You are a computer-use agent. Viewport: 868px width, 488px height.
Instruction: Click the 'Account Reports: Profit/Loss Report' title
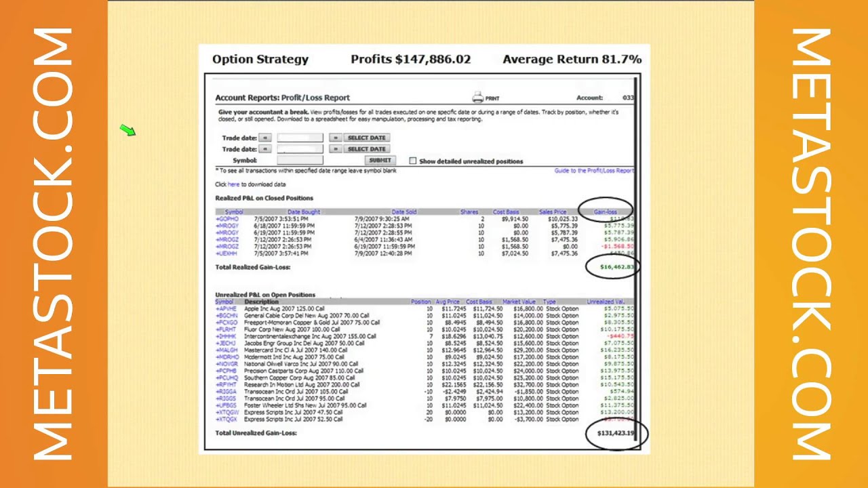(x=283, y=98)
